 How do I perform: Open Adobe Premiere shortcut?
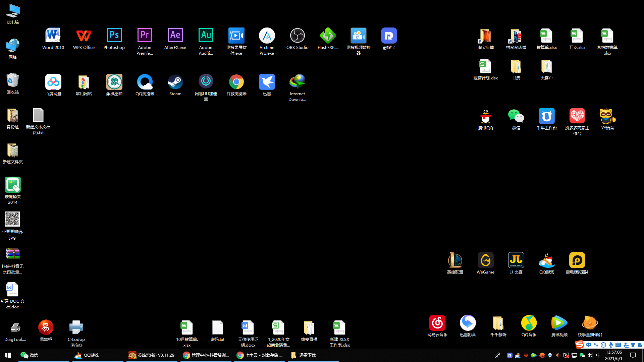click(145, 41)
